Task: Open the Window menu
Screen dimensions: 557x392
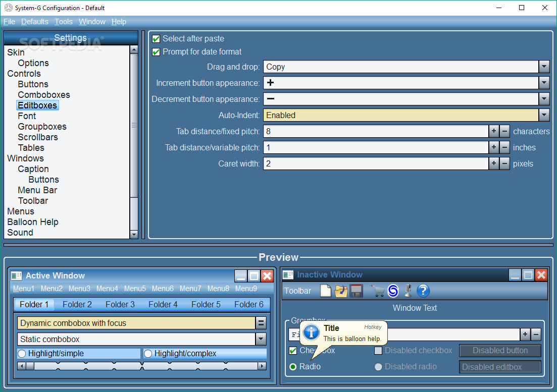Action: pos(92,22)
